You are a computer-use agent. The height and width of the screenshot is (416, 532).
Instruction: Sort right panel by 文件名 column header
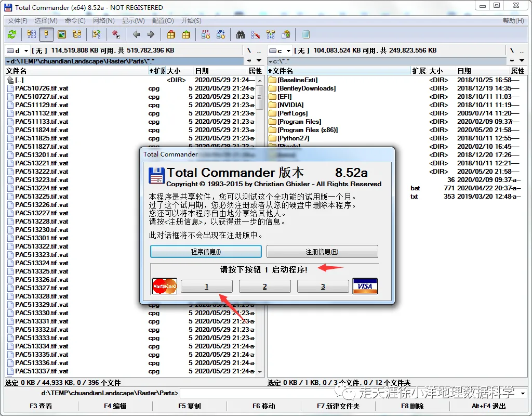pos(339,71)
